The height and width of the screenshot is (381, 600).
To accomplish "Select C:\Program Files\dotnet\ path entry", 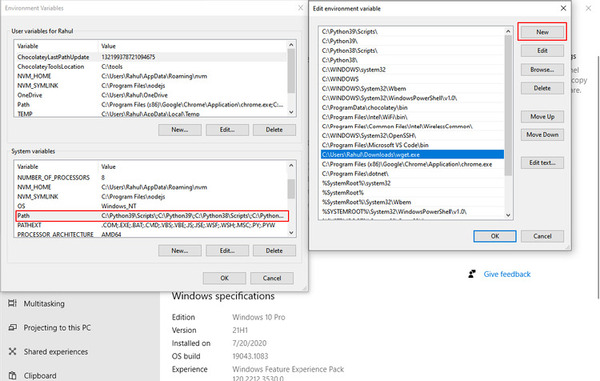I will coord(412,174).
